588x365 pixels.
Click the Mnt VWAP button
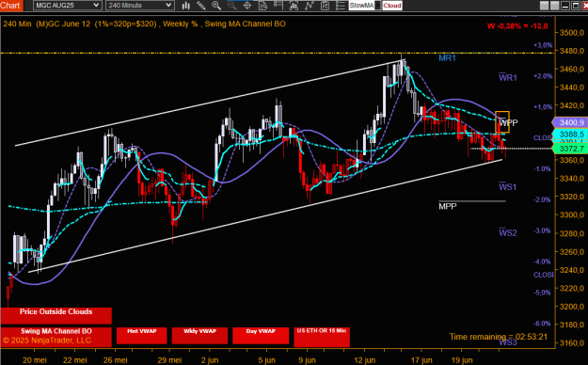pos(141,335)
